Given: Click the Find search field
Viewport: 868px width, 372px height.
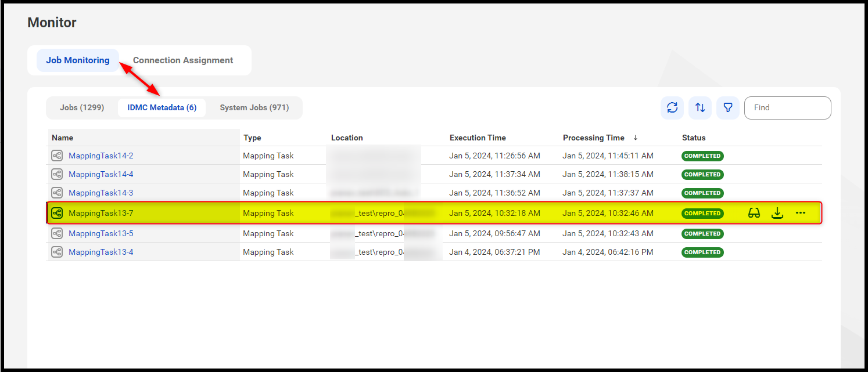Looking at the screenshot, I should click(787, 108).
